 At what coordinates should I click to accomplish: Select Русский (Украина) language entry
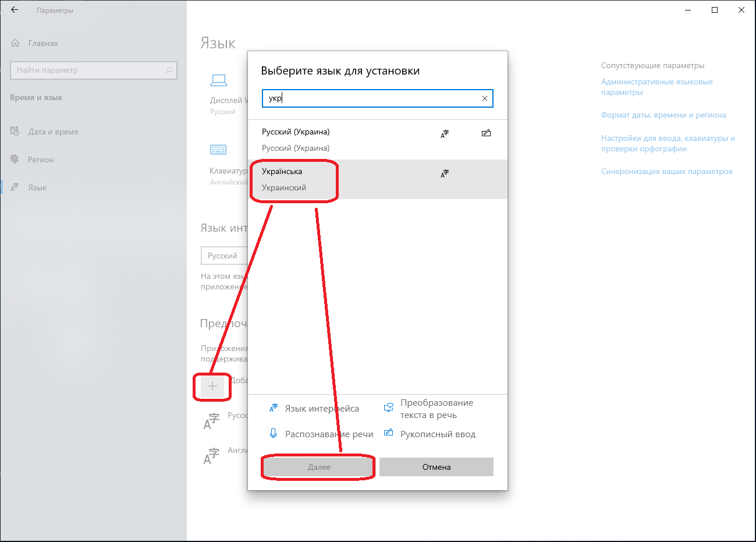tap(378, 140)
